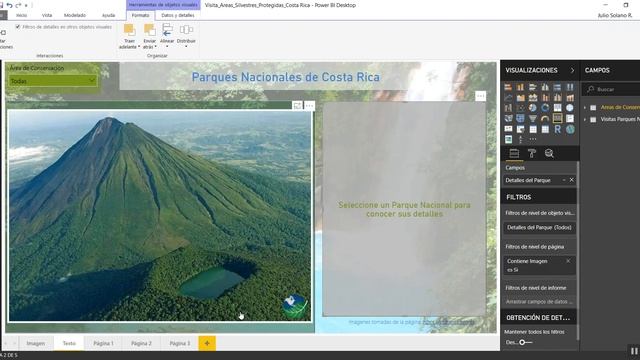Remove the Detalles del Parque field
Screen dimensions: 640x360
(x=571, y=180)
